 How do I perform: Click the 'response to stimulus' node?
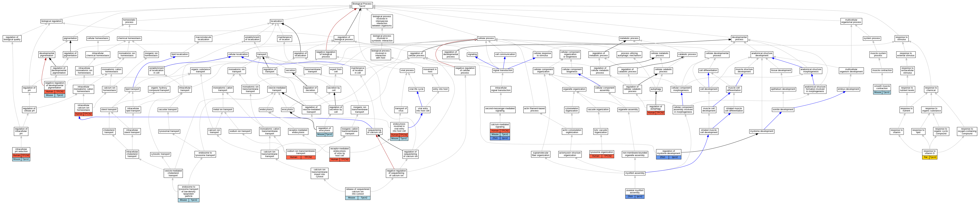[902, 38]
